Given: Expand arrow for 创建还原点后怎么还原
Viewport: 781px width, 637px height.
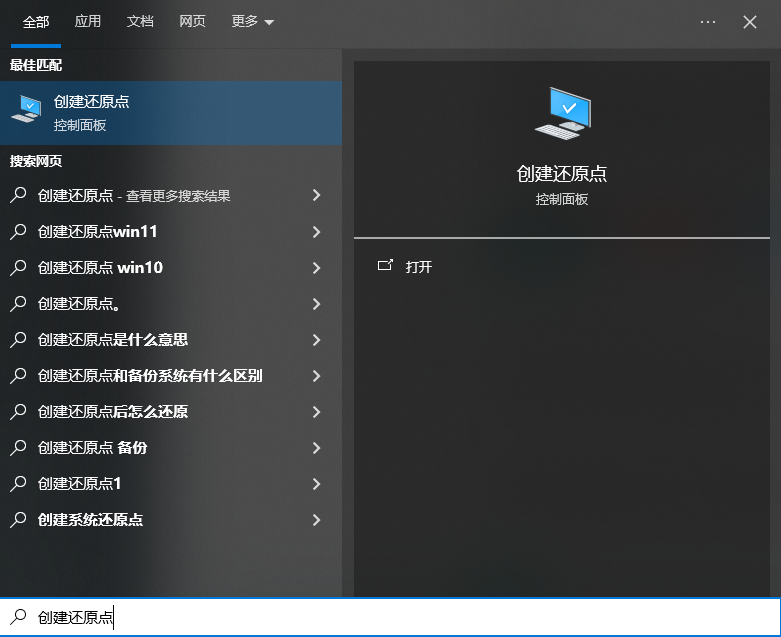Looking at the screenshot, I should point(316,412).
